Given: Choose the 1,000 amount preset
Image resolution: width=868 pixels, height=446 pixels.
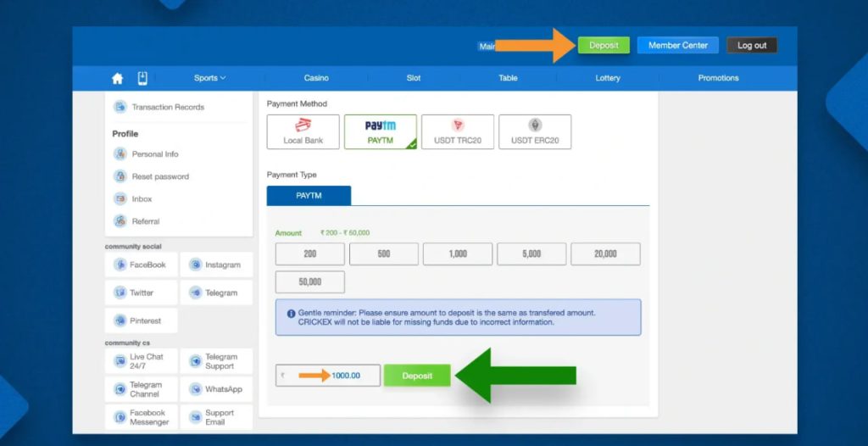Looking at the screenshot, I should pyautogui.click(x=458, y=254).
